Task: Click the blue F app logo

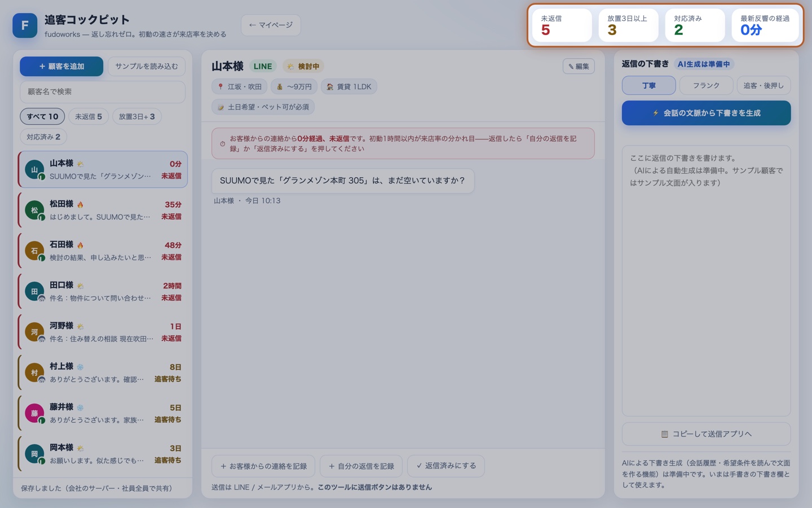Action: tap(25, 25)
